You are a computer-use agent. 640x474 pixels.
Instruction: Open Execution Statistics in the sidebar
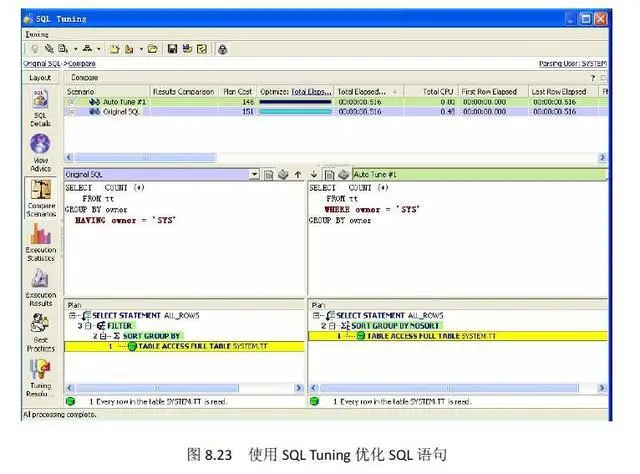click(41, 243)
